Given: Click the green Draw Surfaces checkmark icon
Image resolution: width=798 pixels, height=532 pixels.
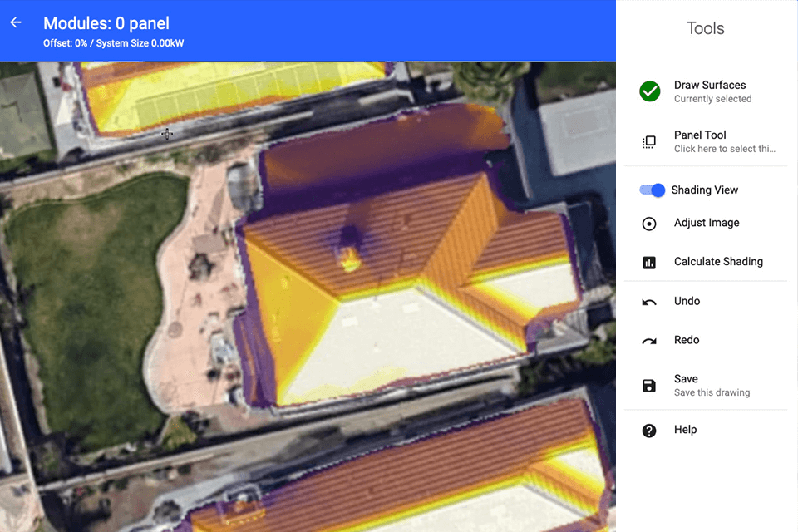Looking at the screenshot, I should coord(649,91).
